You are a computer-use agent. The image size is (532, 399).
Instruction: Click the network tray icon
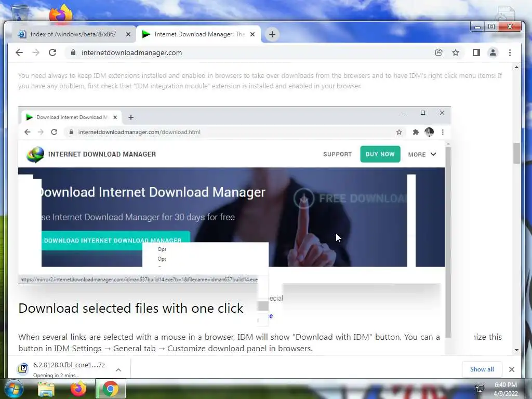[480, 388]
